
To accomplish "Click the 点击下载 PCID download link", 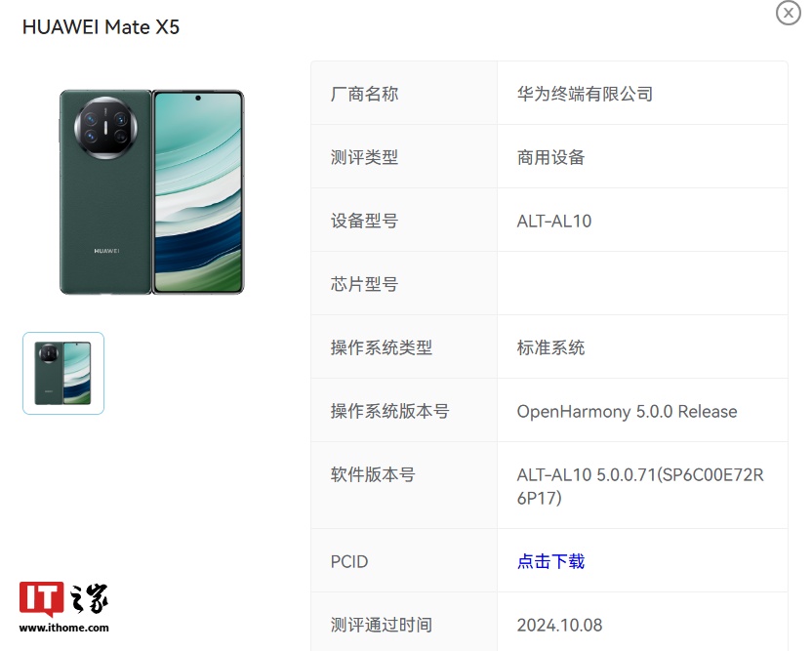I will pos(550,561).
